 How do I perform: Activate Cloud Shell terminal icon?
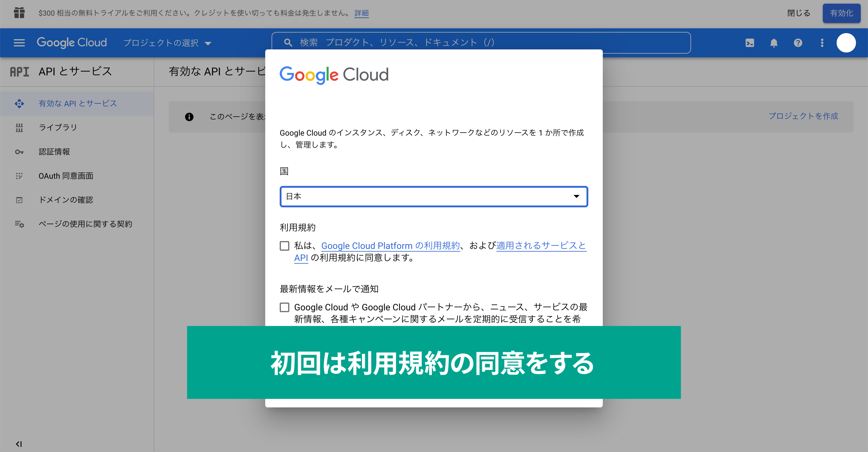tap(750, 43)
